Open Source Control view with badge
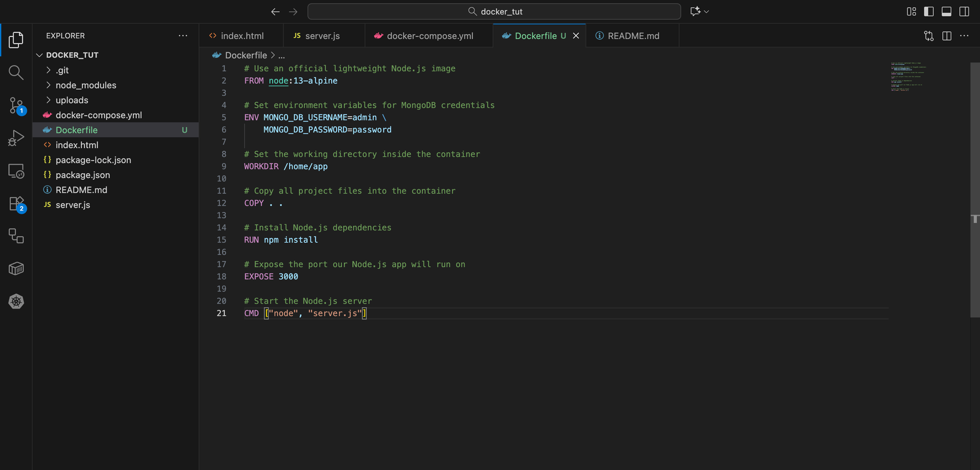 click(16, 105)
